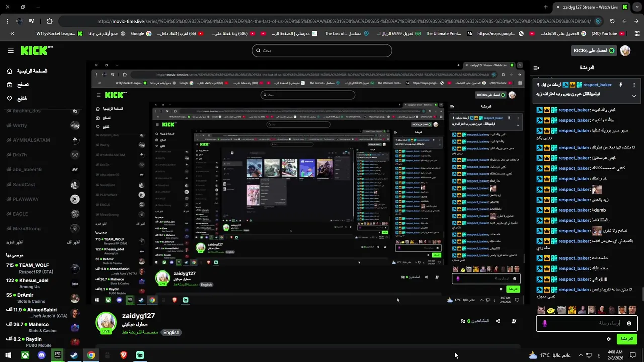Open DrAmir's Slots & Casino stream

coord(42,298)
